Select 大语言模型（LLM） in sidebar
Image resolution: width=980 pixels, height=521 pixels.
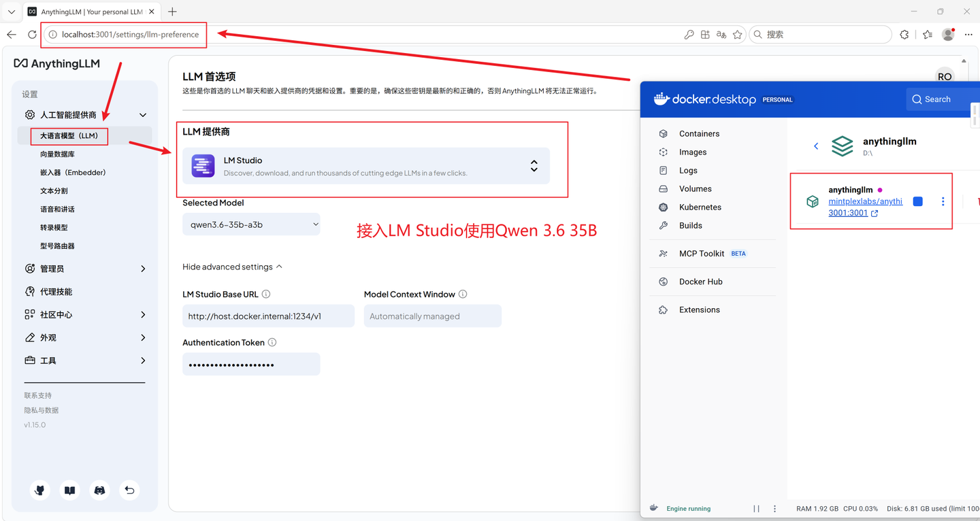(69, 136)
